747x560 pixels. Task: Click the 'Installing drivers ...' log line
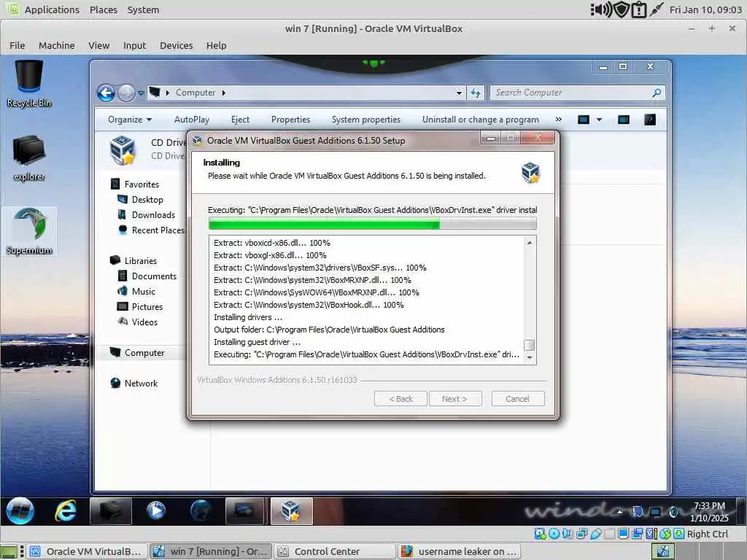(x=248, y=317)
